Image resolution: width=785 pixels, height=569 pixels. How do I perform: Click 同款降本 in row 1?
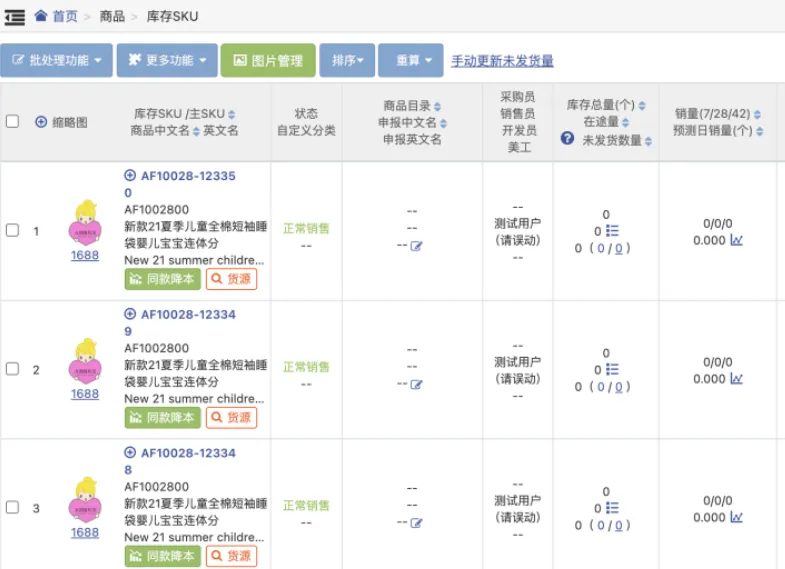tap(163, 279)
